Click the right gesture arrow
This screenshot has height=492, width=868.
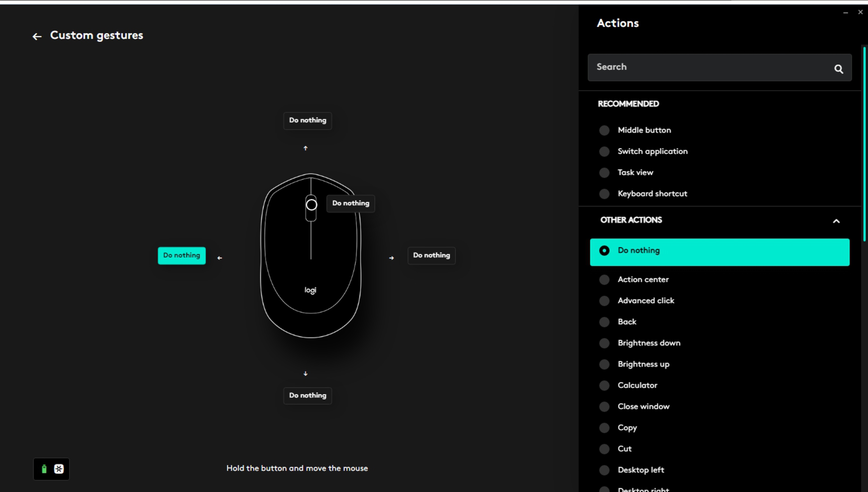click(391, 258)
